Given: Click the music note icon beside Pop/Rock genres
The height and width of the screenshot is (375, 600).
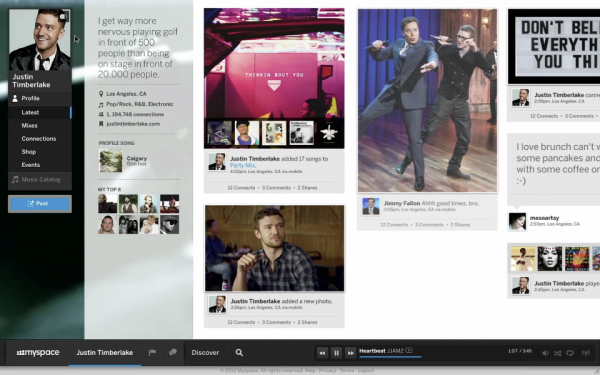Looking at the screenshot, I should click(101, 104).
